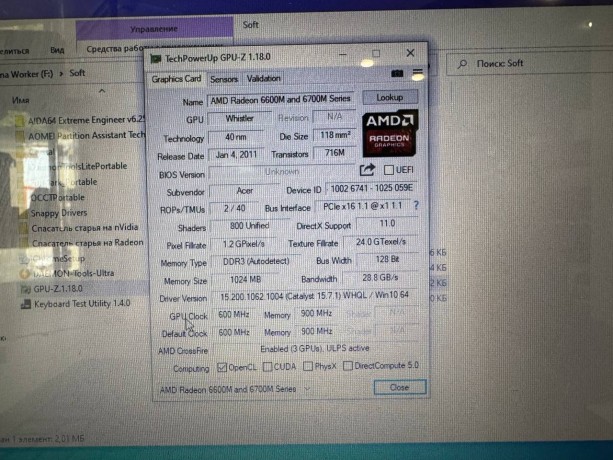Click the AIDA64 Extreme Engineer folder icon
Screen dimensions: 613x460
tap(20, 121)
